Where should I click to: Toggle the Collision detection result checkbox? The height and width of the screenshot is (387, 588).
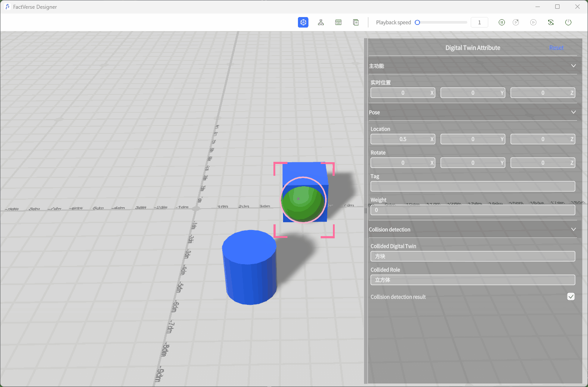570,296
